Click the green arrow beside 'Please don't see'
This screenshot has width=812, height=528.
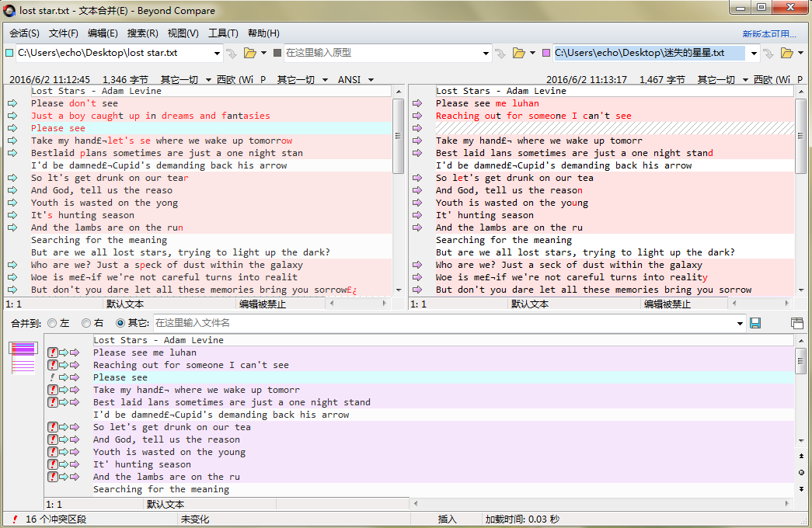(12, 103)
